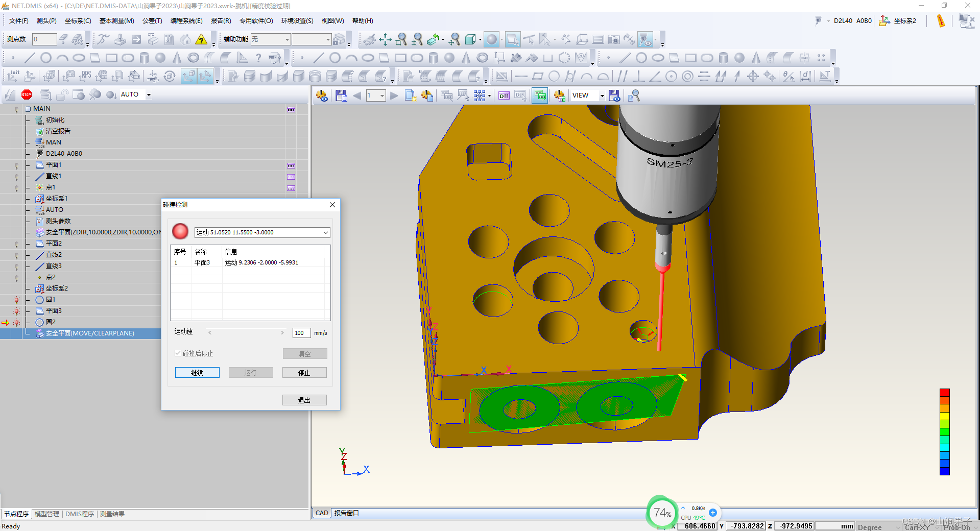Click the pan view arrows icon
Image resolution: width=980 pixels, height=531 pixels.
[x=385, y=39]
